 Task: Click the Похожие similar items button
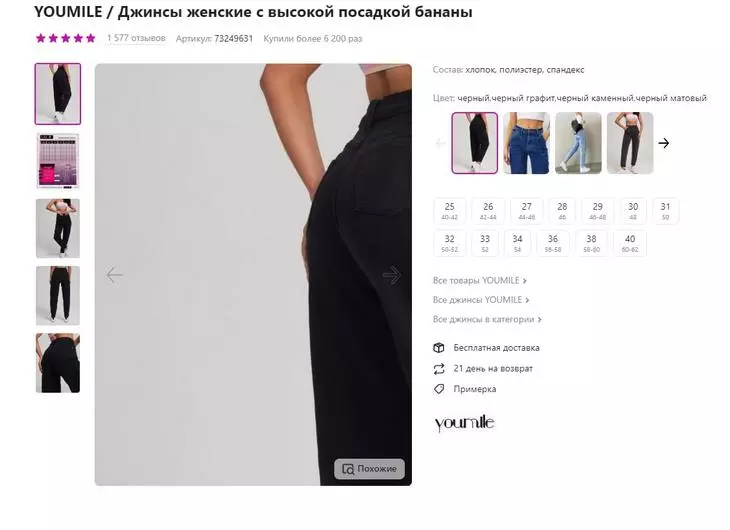point(369,469)
